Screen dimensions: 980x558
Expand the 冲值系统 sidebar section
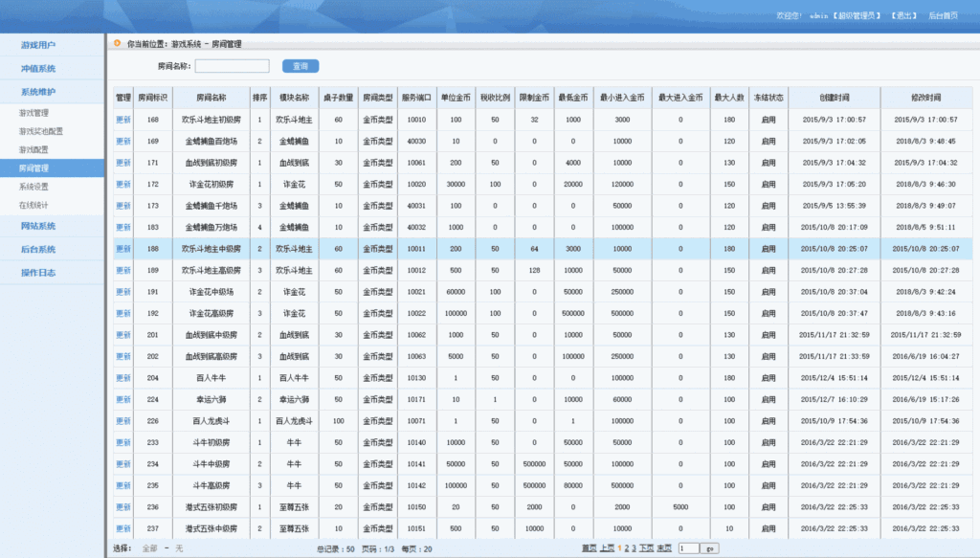38,69
